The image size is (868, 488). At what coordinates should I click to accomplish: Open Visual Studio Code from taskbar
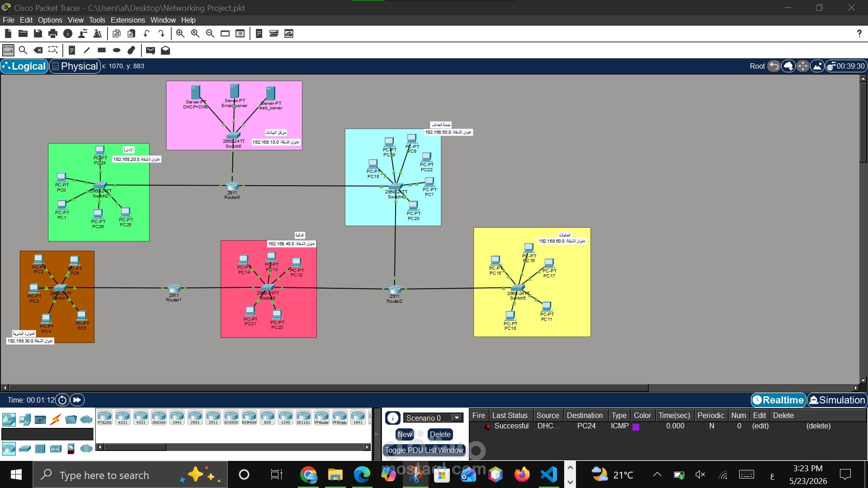[x=548, y=474]
